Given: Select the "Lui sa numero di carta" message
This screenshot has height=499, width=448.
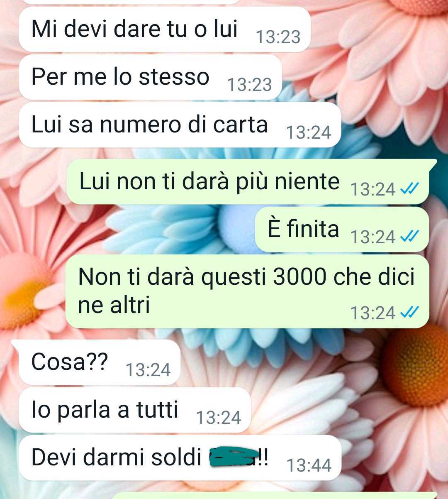Looking at the screenshot, I should pos(180,125).
